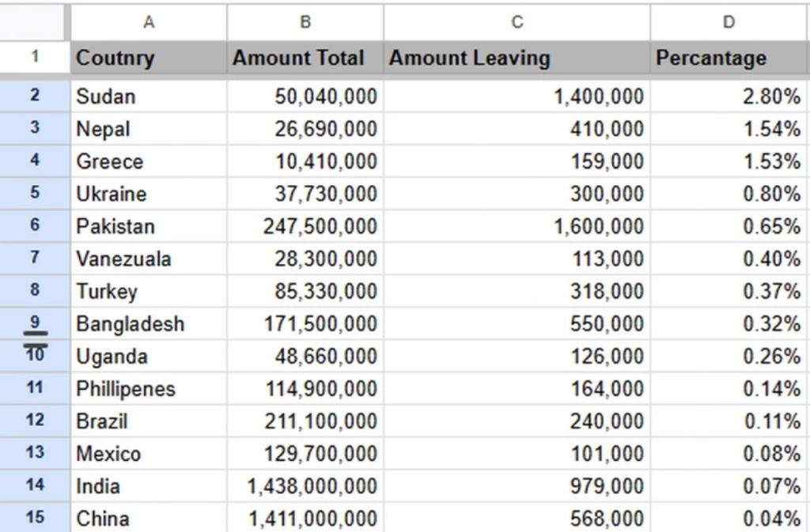The width and height of the screenshot is (810, 532).
Task: Select Pakistan's 247,500,000 total cell
Action: tap(305, 227)
